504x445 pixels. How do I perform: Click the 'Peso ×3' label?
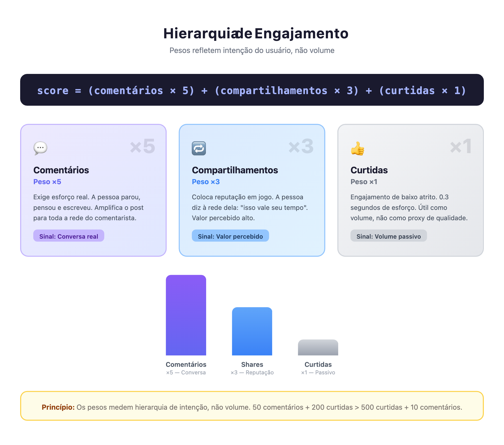click(206, 182)
